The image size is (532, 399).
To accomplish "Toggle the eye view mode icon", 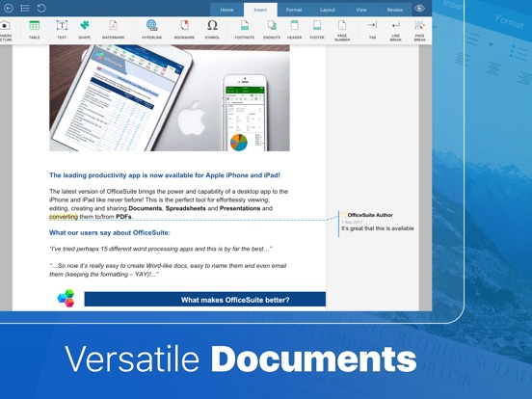I will click(419, 8).
